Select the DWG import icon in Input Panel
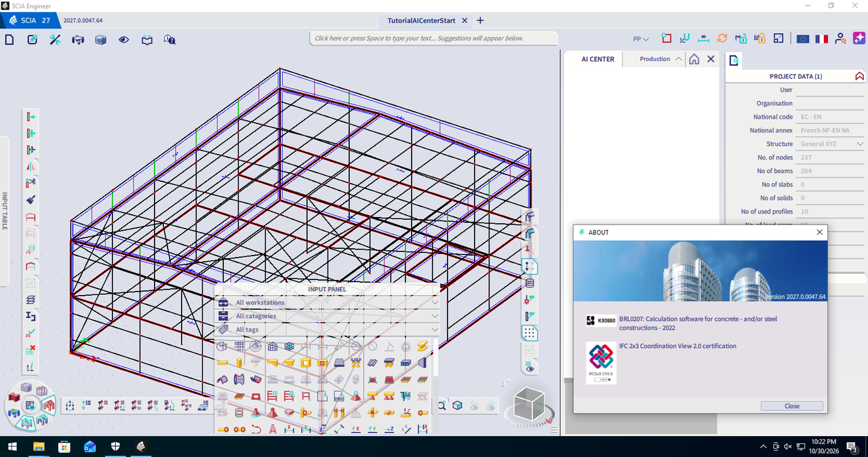The image size is (868, 457). coord(338,397)
